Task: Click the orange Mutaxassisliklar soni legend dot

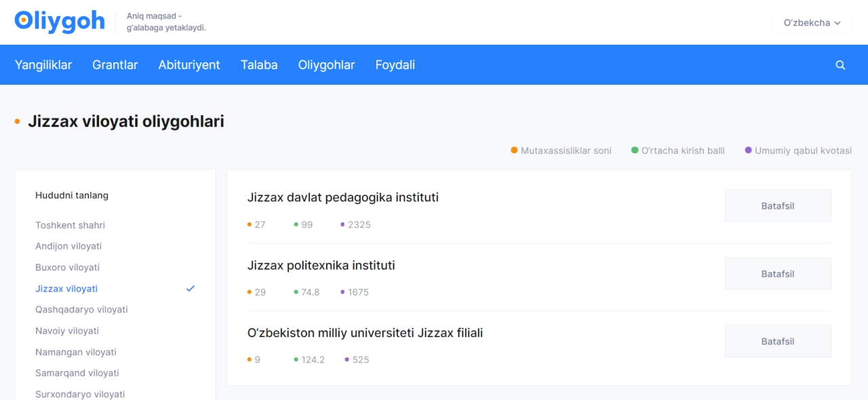Action: (x=515, y=151)
